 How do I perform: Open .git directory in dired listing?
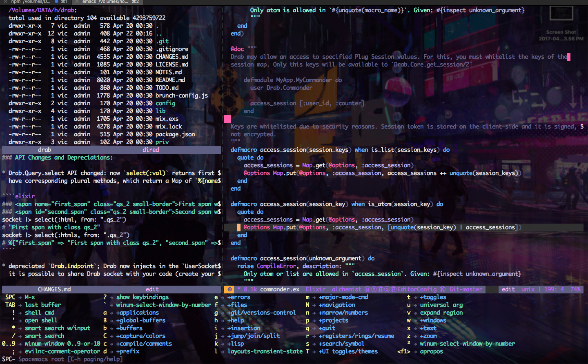(162, 41)
